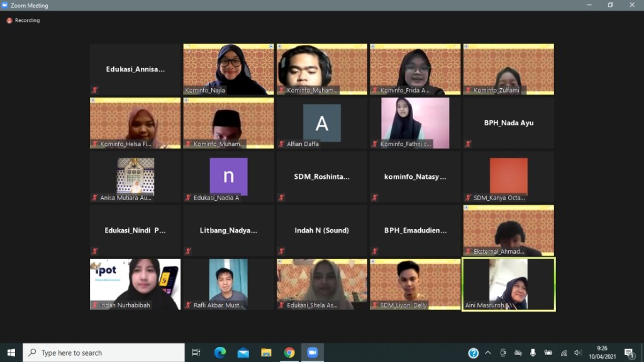Screen dimensions: 644x362
Task: Open the Mail app in the taskbar
Action: [x=243, y=353]
